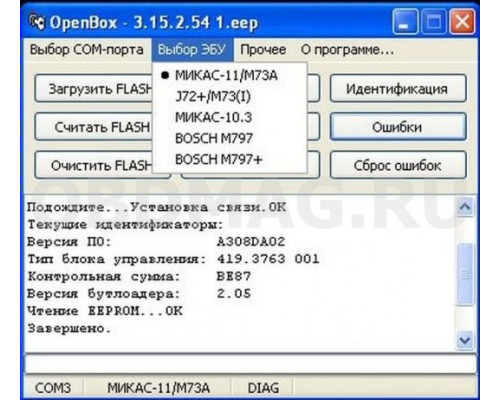The height and width of the screenshot is (400, 500).
Task: Close the OpenBox window
Action: pos(463,22)
